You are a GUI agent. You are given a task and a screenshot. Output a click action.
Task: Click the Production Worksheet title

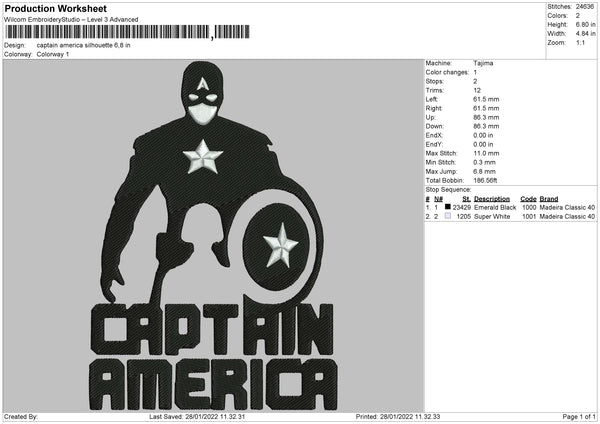[x=55, y=7]
